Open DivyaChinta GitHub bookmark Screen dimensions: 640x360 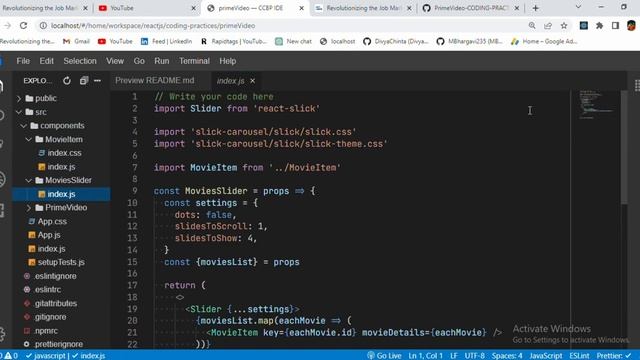[x=396, y=41]
